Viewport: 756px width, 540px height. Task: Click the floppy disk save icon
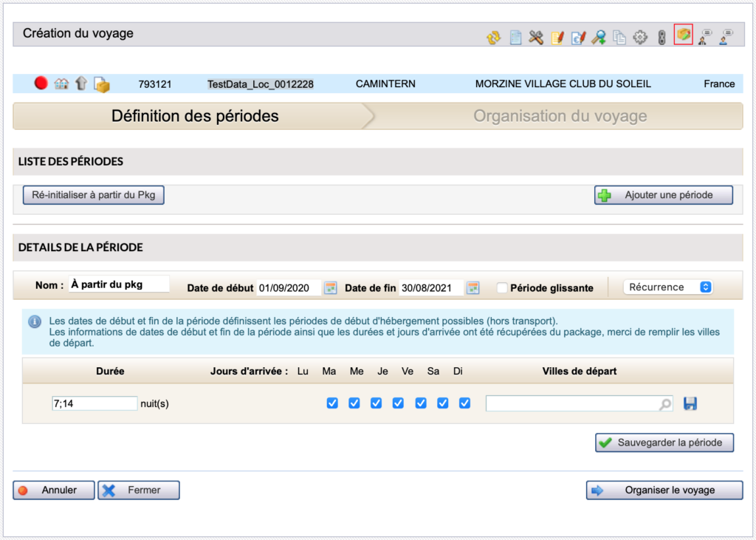click(x=690, y=403)
